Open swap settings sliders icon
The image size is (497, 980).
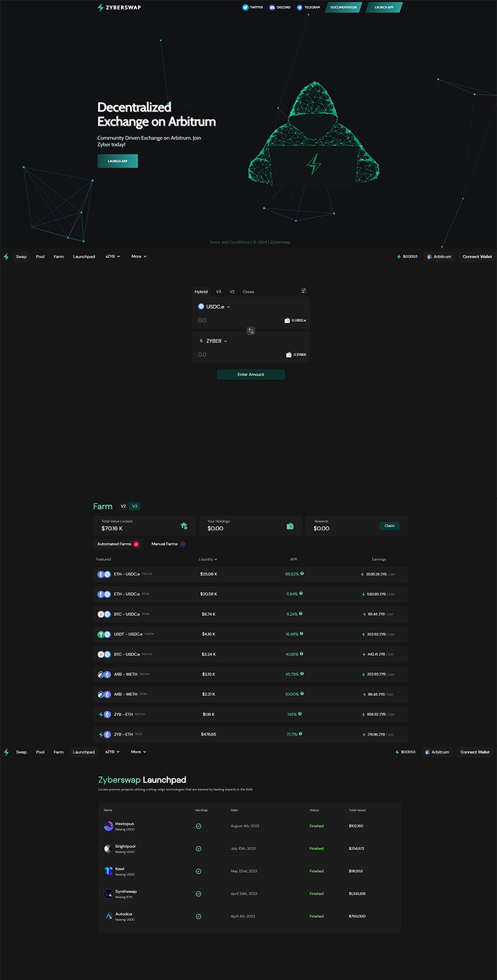303,291
